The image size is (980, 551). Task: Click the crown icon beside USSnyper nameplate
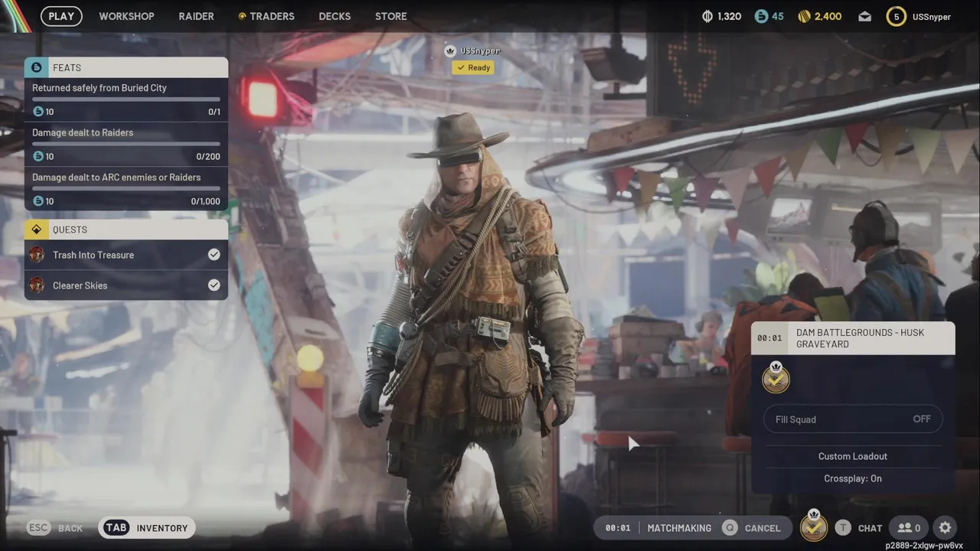pyautogui.click(x=450, y=51)
